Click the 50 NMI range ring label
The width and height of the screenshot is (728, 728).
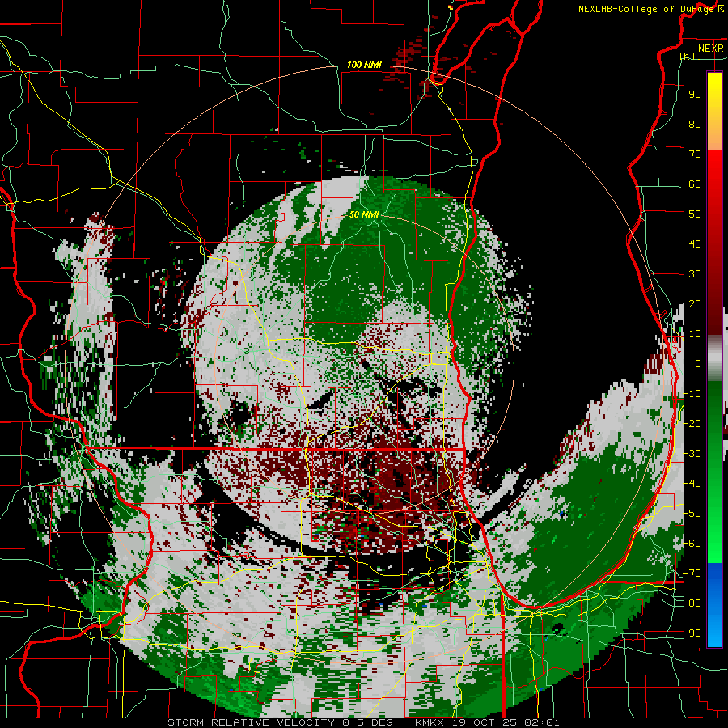click(364, 214)
